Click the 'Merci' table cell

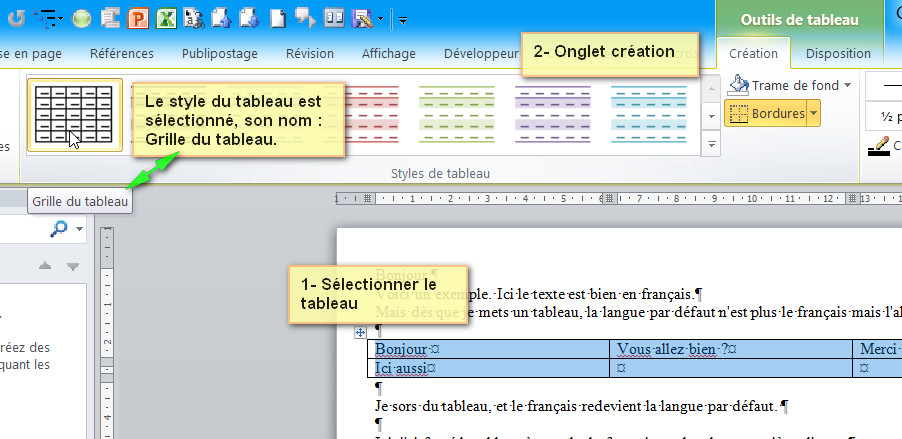pyautogui.click(x=878, y=349)
